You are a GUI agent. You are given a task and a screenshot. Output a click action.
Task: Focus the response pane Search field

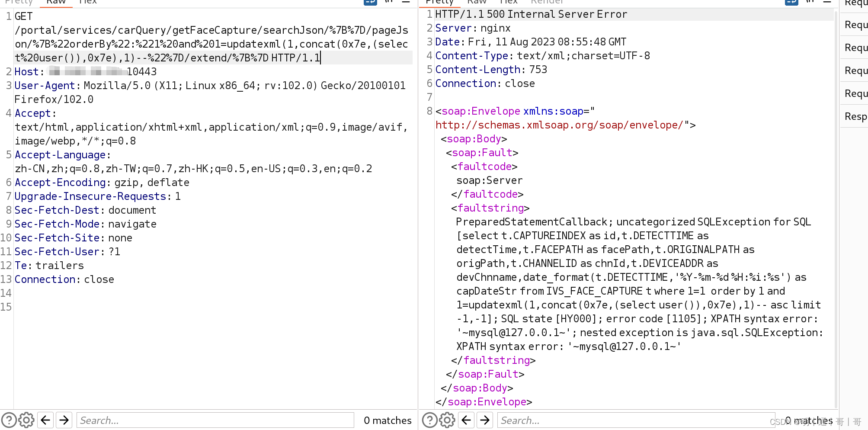(x=636, y=420)
